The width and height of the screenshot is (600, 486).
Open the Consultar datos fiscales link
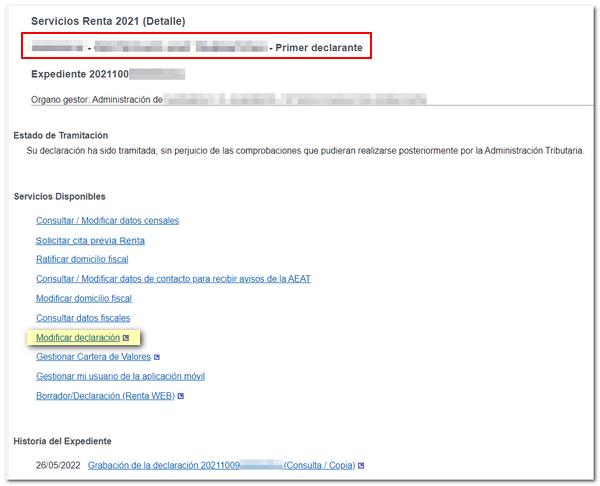tap(83, 318)
